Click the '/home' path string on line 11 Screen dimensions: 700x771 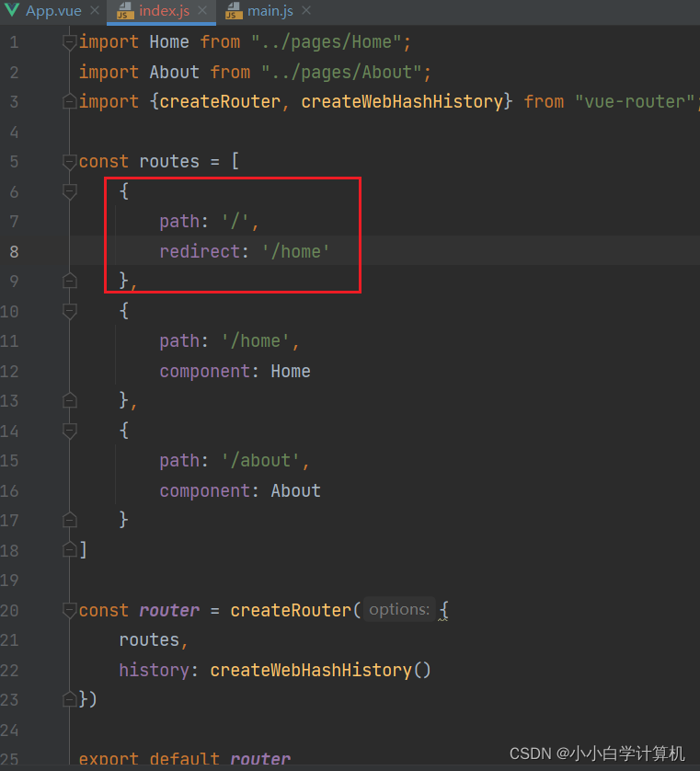pyautogui.click(x=255, y=340)
